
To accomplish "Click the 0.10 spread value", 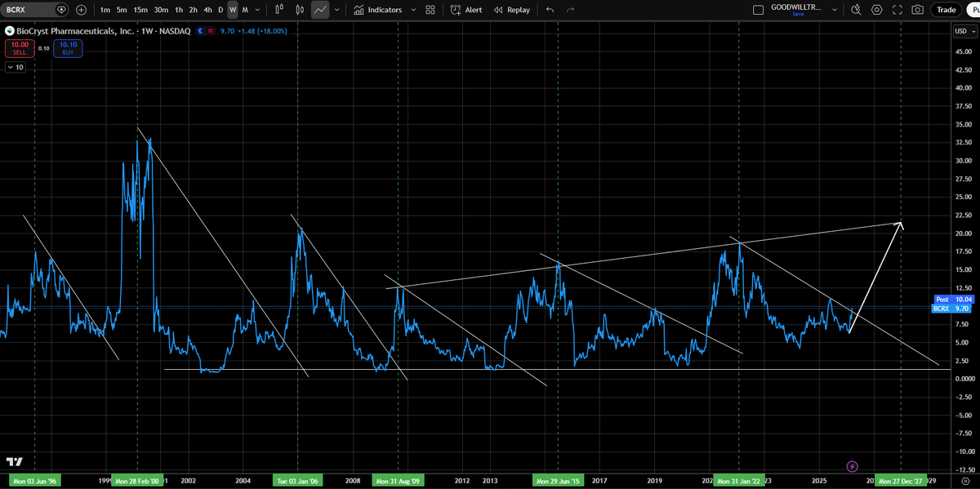I will tap(44, 48).
